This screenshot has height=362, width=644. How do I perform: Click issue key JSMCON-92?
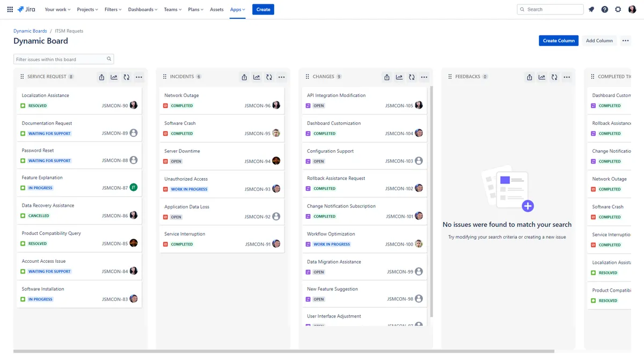(x=258, y=217)
